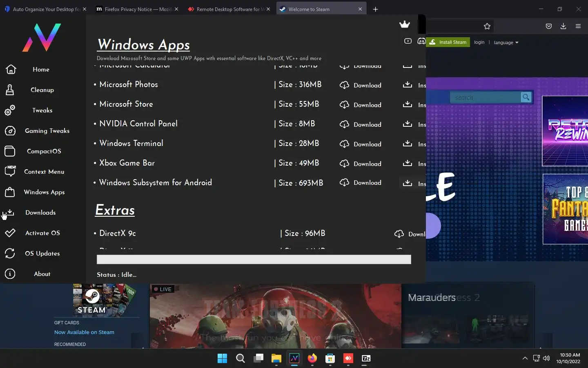Click the LIVE badge on stream
The height and width of the screenshot is (368, 588).
pyautogui.click(x=163, y=289)
